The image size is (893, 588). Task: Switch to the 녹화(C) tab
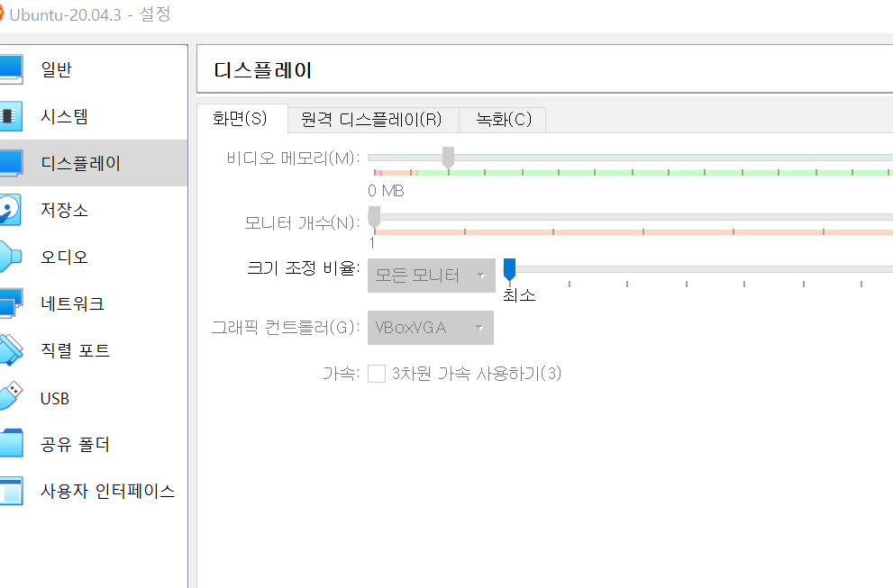click(504, 120)
